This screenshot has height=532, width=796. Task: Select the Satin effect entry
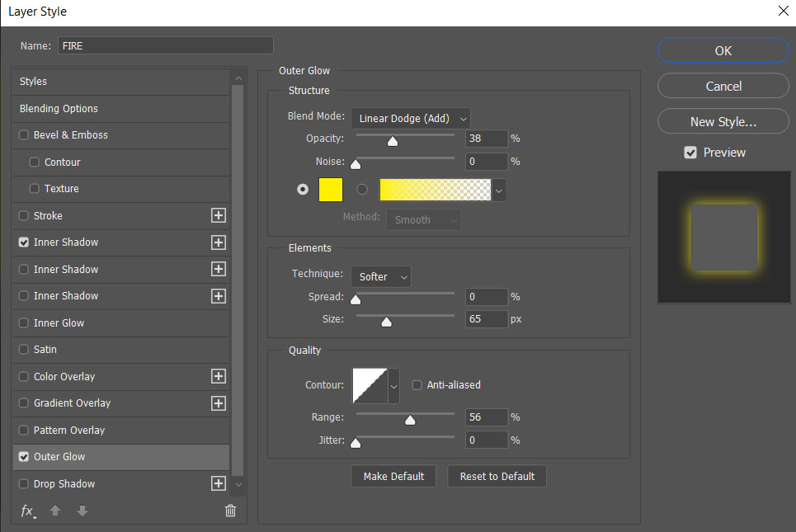pos(45,350)
